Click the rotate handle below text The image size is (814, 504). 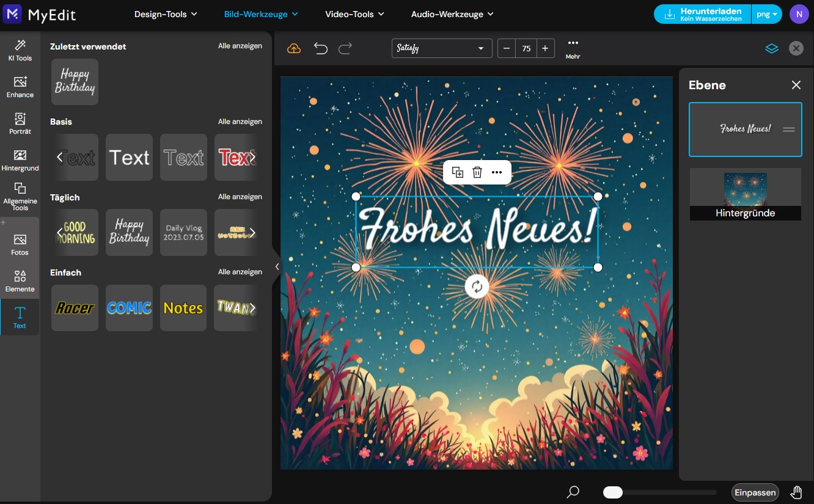[x=477, y=287]
